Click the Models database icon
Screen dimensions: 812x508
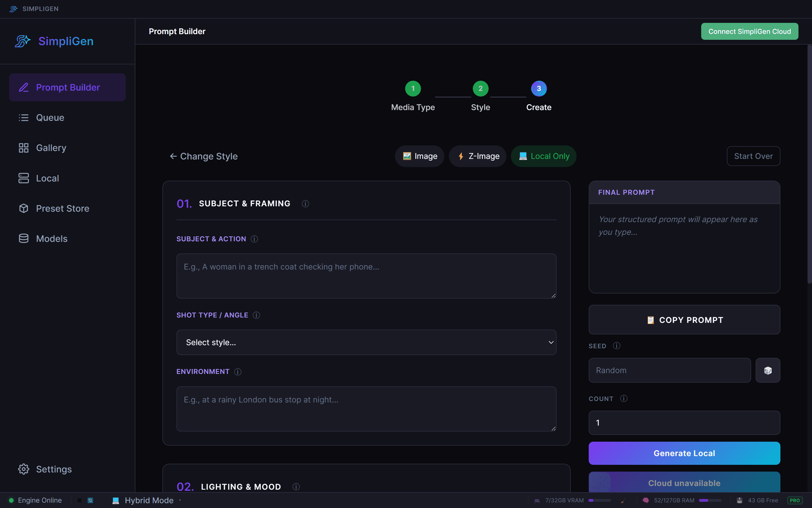[23, 238]
